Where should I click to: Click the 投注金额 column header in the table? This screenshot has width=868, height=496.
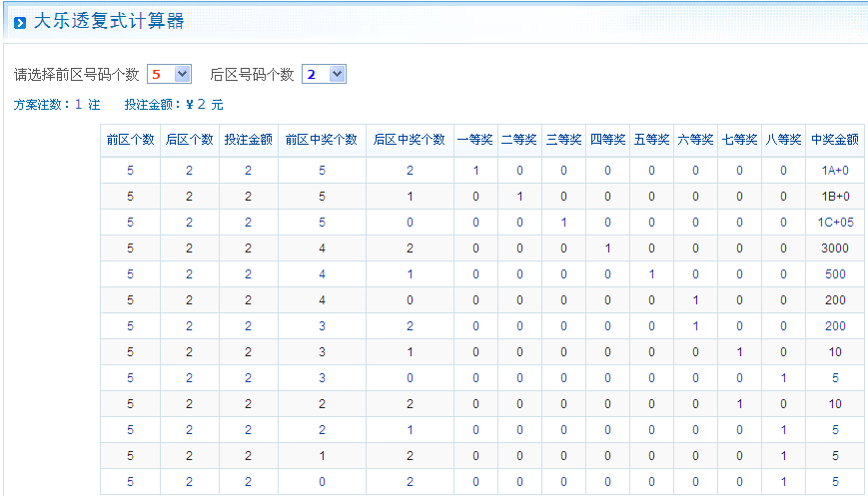[249, 140]
